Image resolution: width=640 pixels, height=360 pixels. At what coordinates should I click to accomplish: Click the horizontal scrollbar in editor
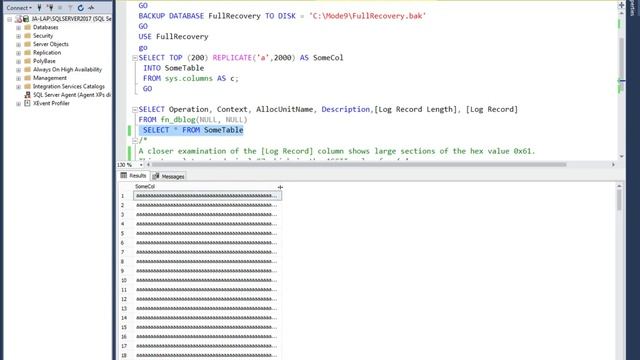click(x=359, y=164)
